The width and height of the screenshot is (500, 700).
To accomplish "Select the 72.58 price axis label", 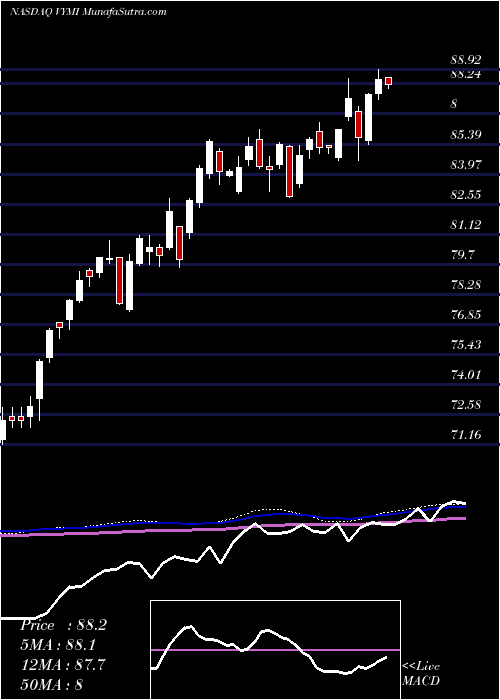I will click(x=466, y=405).
